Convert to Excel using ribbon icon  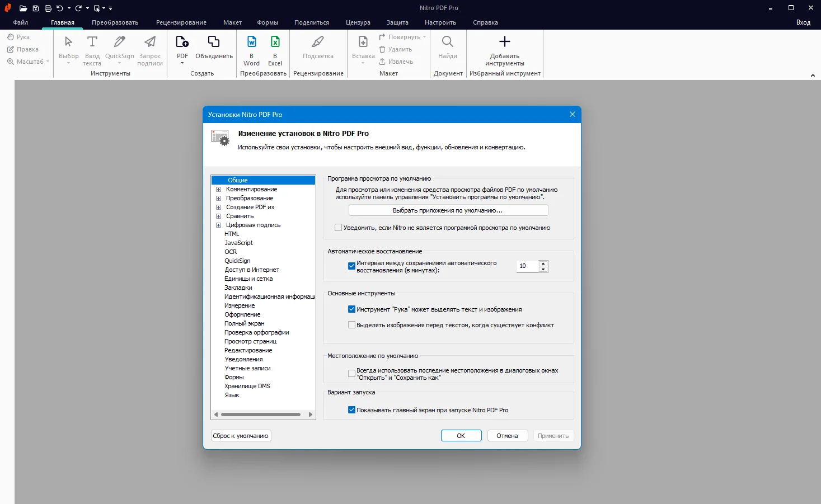[275, 43]
